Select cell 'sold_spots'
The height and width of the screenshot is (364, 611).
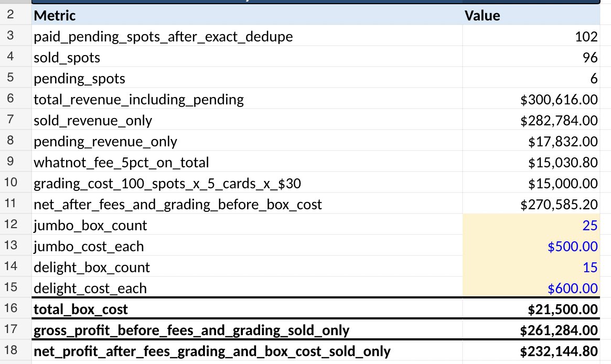coord(247,57)
